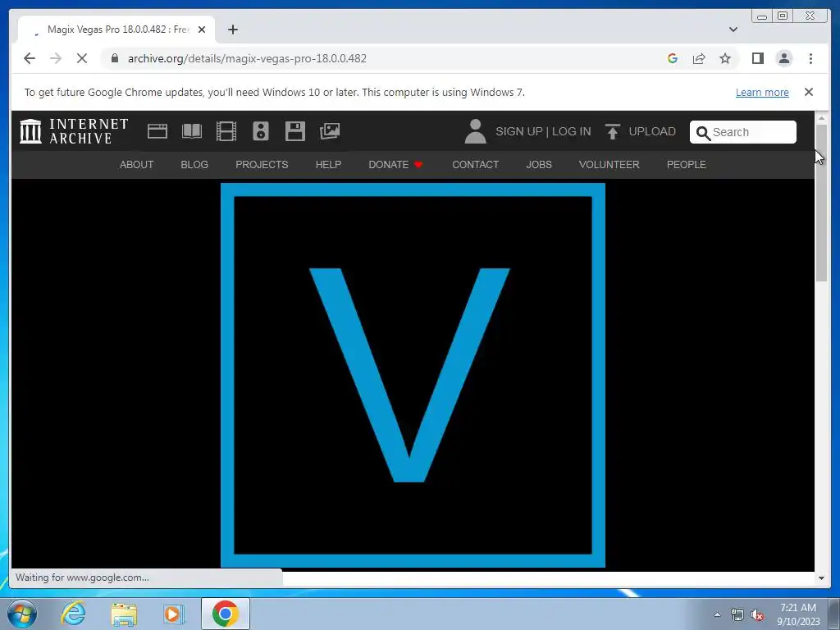
Task: Open the Texts book icon
Action: pyautogui.click(x=192, y=131)
